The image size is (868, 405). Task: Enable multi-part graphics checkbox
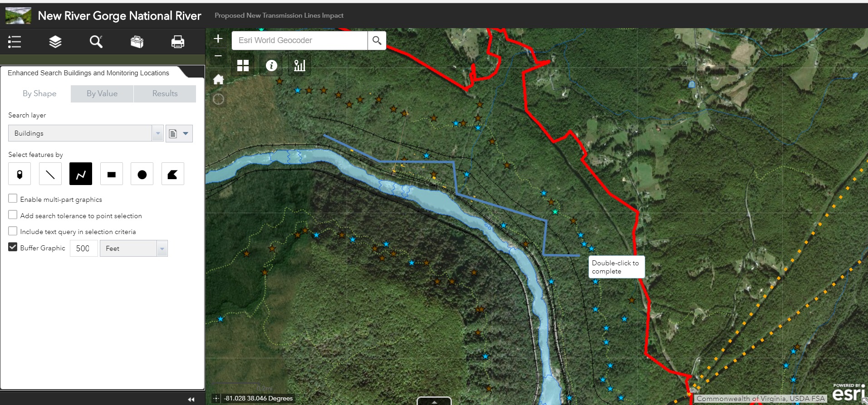(x=13, y=199)
